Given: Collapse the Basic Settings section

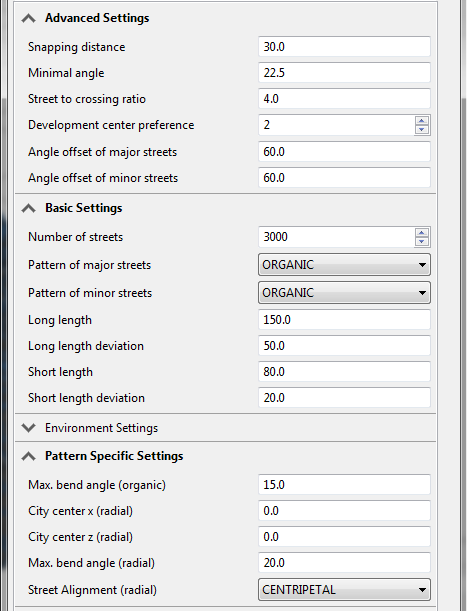Looking at the screenshot, I should click(x=28, y=208).
